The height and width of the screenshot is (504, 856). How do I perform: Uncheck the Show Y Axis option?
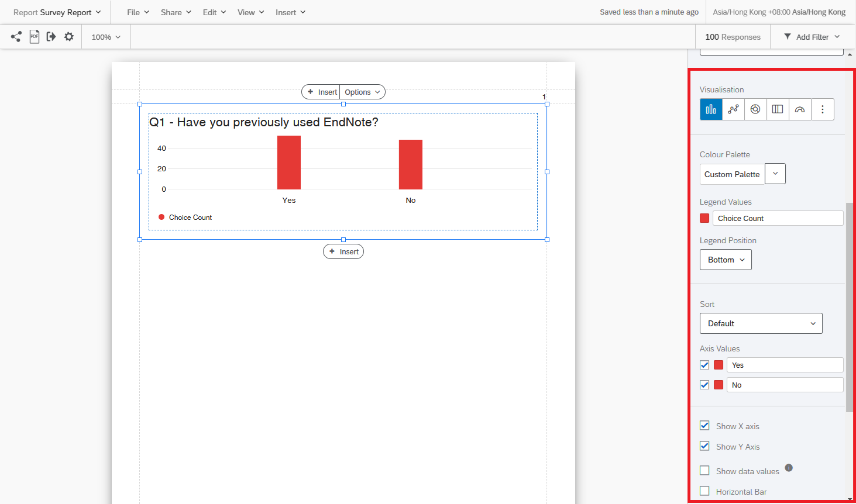[704, 446]
